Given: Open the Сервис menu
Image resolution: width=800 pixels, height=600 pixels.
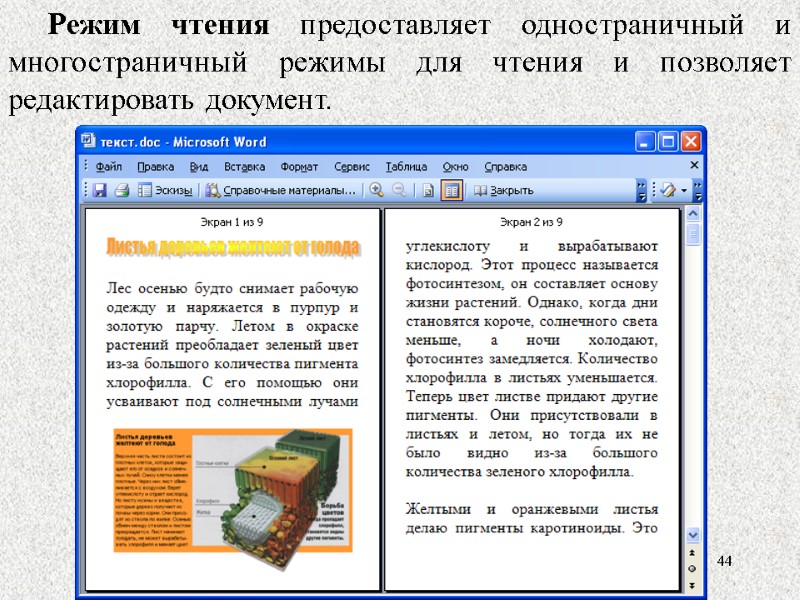Looking at the screenshot, I should (352, 167).
